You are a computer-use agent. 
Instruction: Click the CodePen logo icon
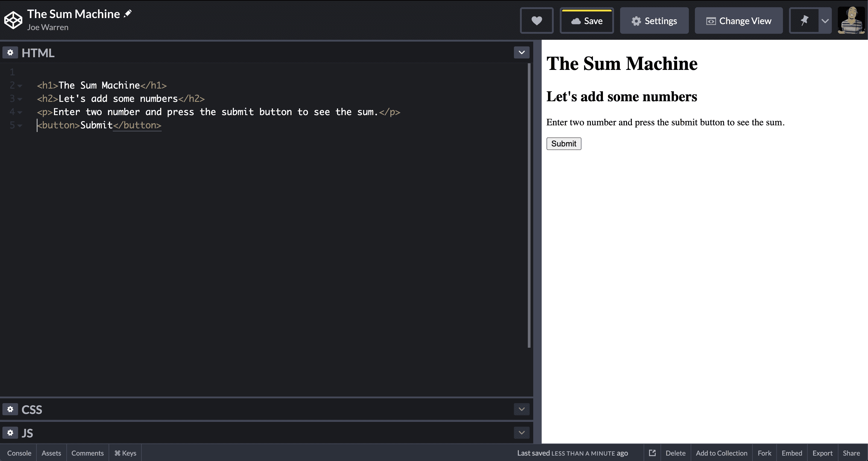coord(13,20)
